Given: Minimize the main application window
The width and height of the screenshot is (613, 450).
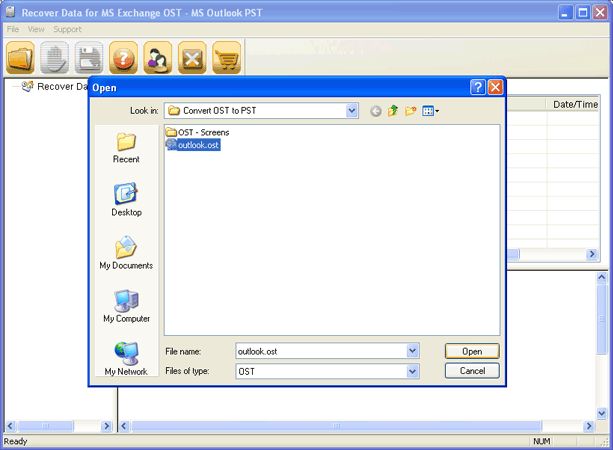Looking at the screenshot, I should [x=565, y=13].
